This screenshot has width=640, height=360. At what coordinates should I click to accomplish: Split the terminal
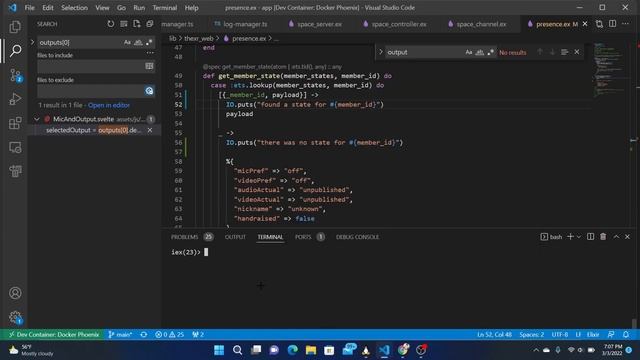[x=590, y=237]
